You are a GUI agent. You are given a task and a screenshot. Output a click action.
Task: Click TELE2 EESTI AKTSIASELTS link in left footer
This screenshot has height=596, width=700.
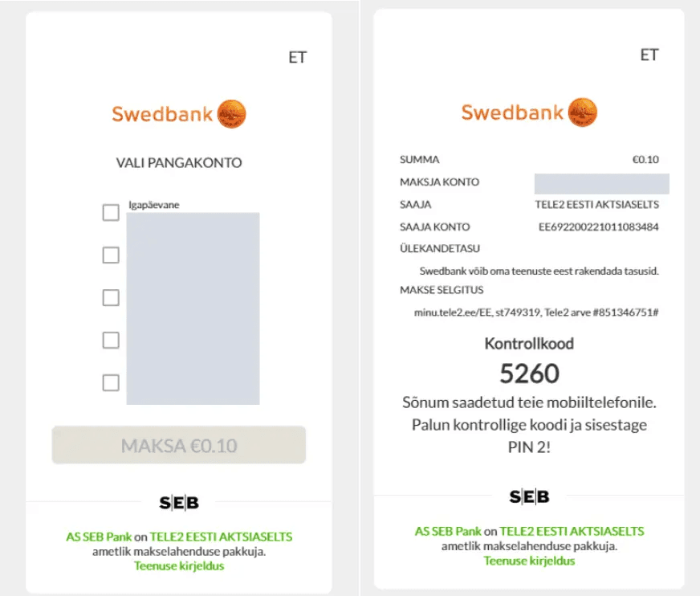click(x=221, y=537)
